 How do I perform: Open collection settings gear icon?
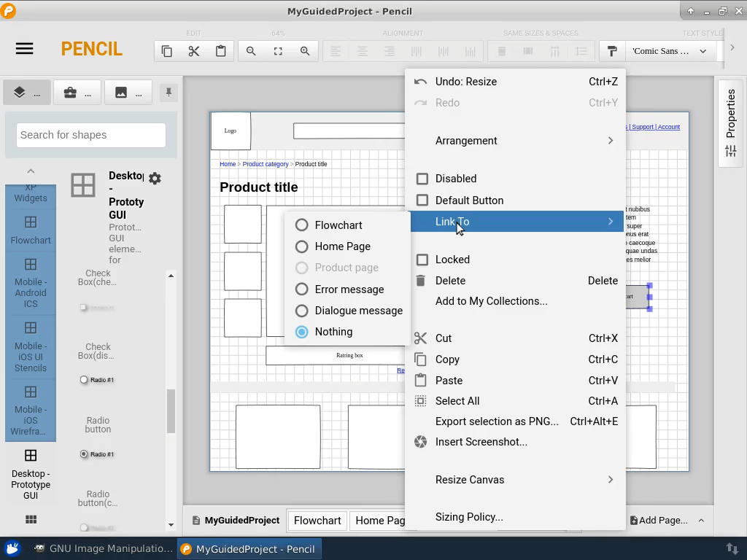pos(155,179)
